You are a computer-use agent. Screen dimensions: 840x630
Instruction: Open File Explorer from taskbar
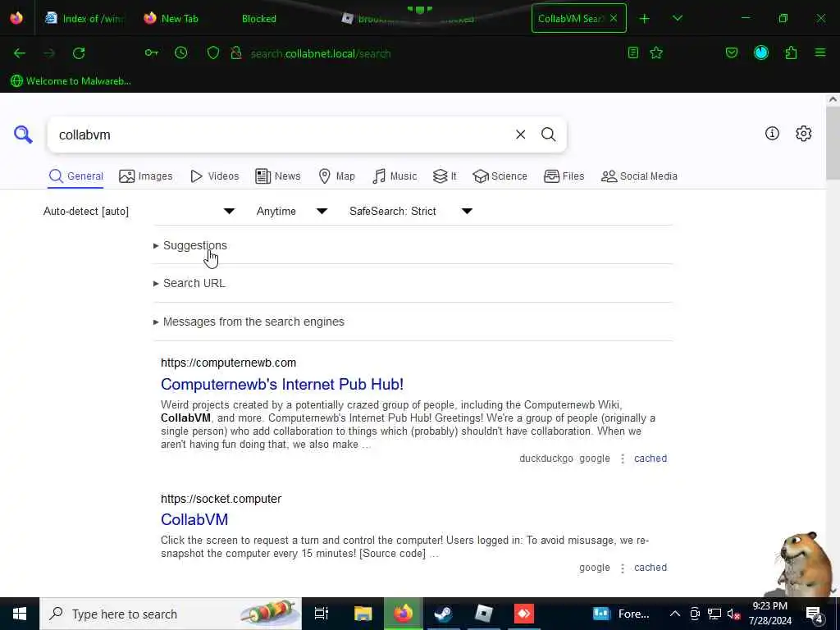tap(363, 614)
